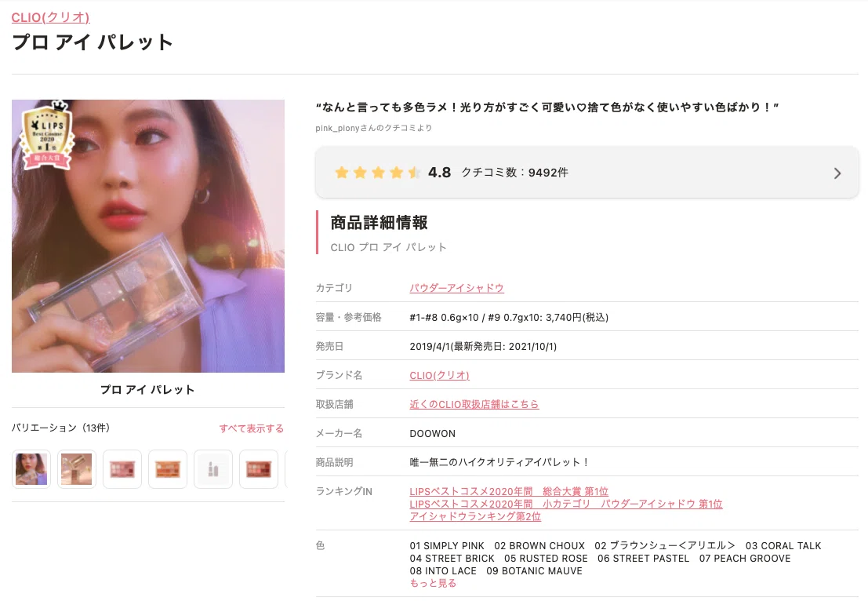Image resolution: width=868 pixels, height=601 pixels.
Task: Open the 4.8 rating reviews bar chevron
Action: [x=837, y=173]
